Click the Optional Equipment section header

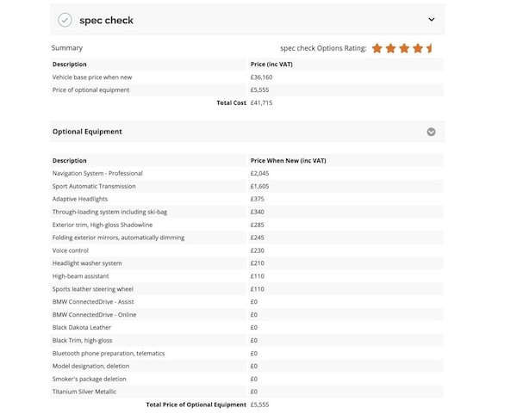coord(87,132)
